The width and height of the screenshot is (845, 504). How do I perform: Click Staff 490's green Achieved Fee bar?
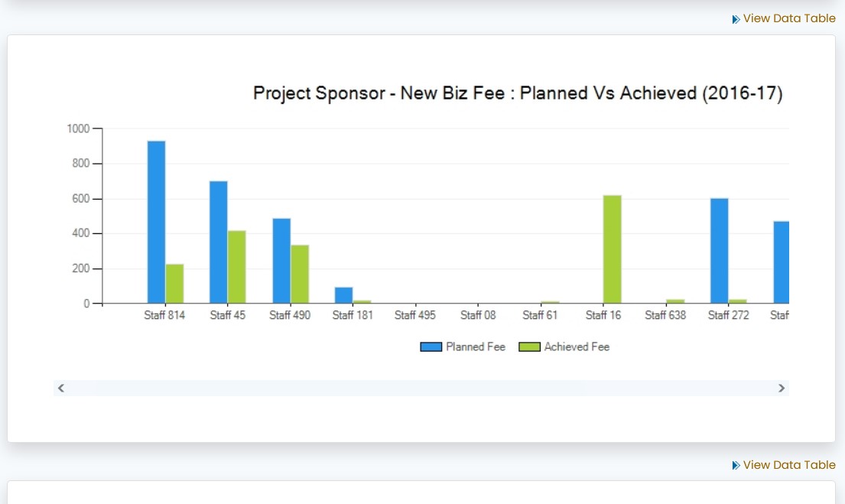coord(300,275)
